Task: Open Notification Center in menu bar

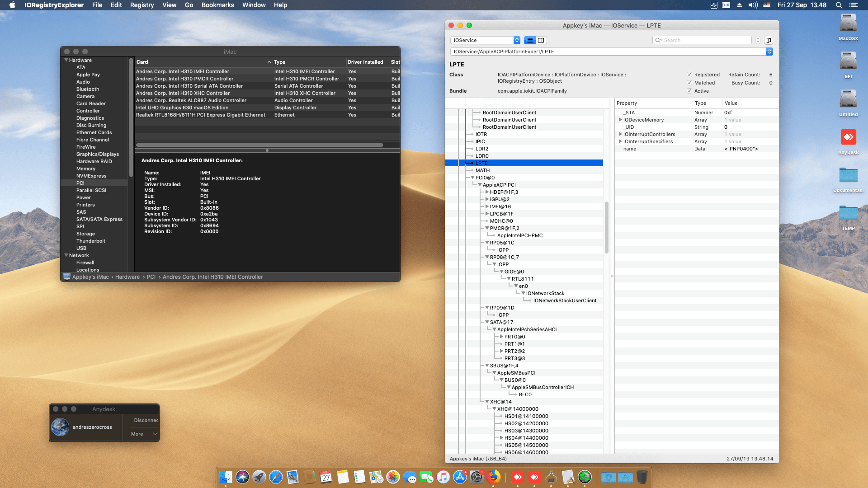Action: coord(853,5)
